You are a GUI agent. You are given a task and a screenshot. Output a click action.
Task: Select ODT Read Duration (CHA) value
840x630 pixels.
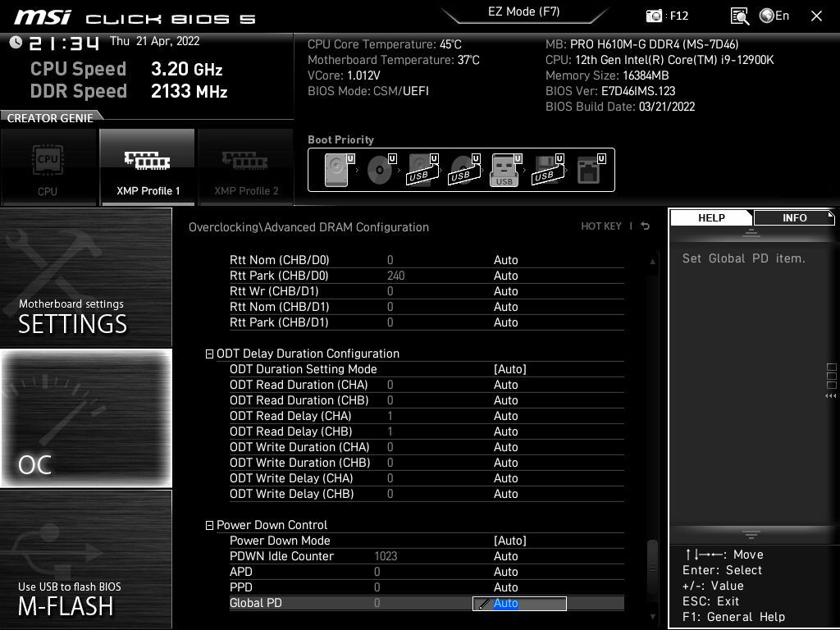pos(505,385)
